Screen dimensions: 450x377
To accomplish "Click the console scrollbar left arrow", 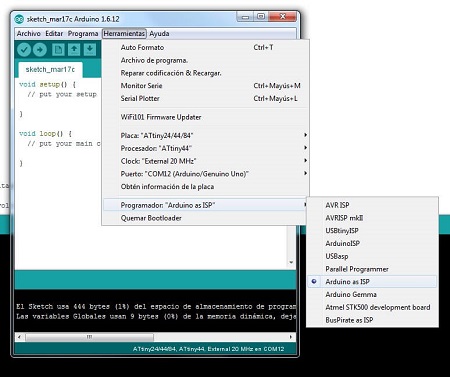I will tap(19, 337).
